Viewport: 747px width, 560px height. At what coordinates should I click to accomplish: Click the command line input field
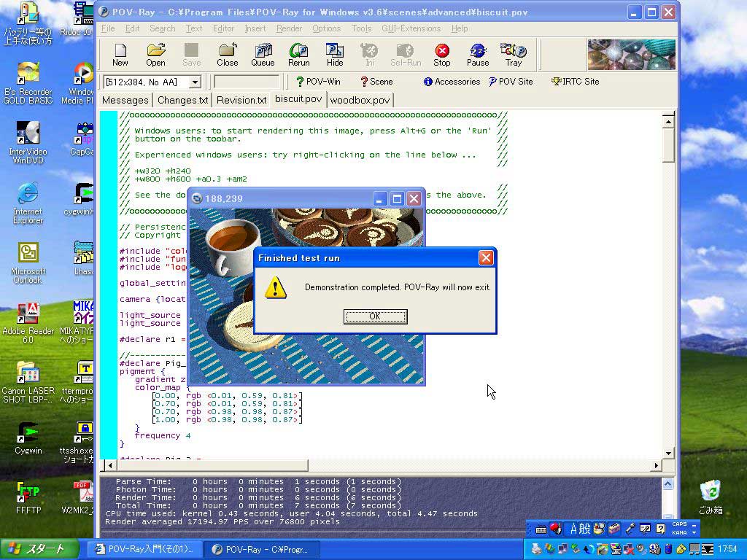[x=247, y=82]
